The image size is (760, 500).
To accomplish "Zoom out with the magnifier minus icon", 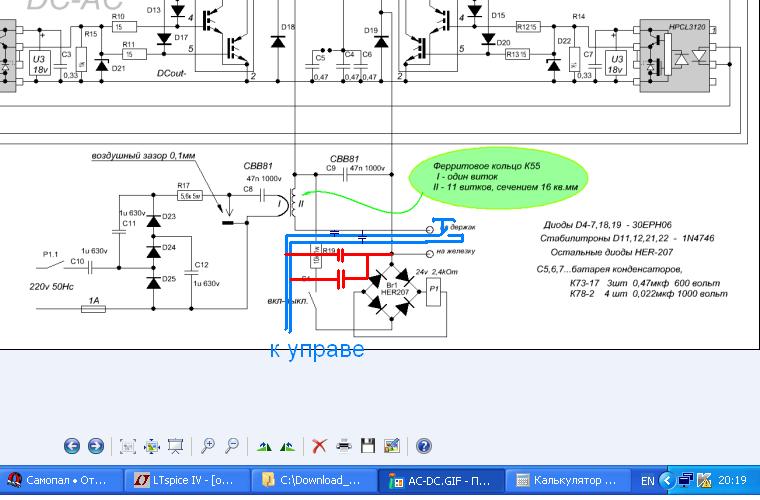I will (232, 446).
